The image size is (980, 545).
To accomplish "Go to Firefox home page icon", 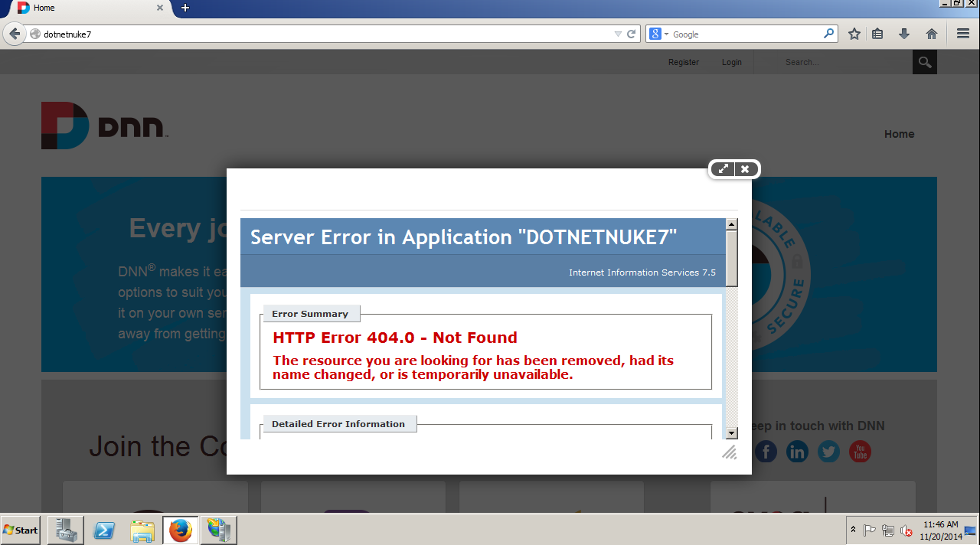I will [x=932, y=34].
